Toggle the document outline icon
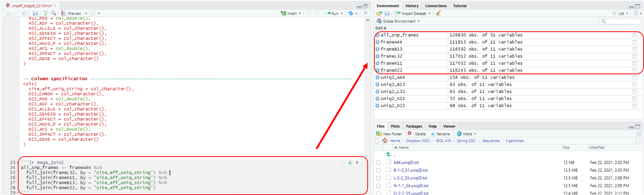Image resolution: width=644 pixels, height=195 pixels. (365, 13)
